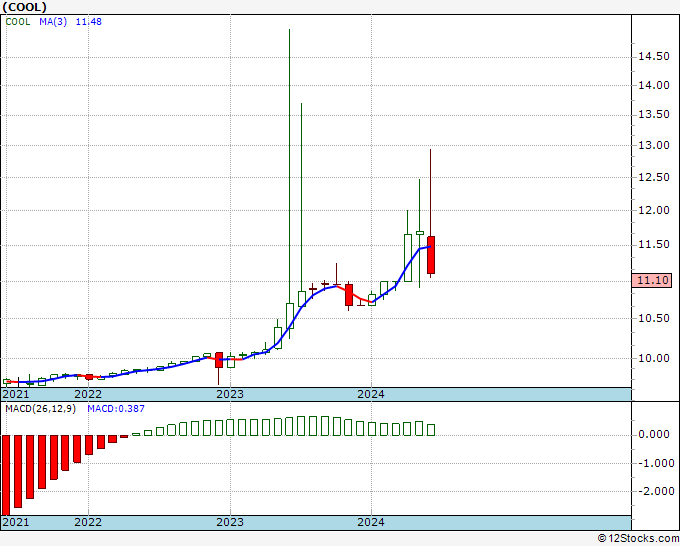Select the COOL ticker legend label
This screenshot has height=546, width=680.
click(18, 22)
